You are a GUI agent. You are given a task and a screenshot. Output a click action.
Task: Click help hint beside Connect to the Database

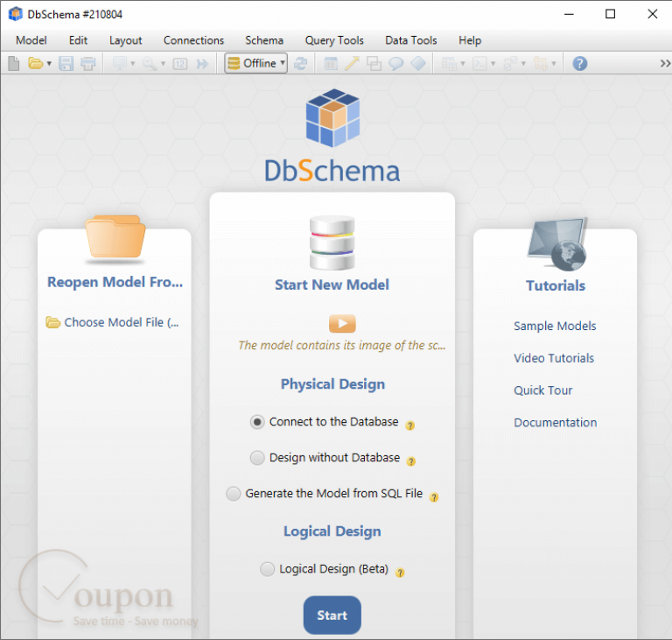[x=410, y=425]
